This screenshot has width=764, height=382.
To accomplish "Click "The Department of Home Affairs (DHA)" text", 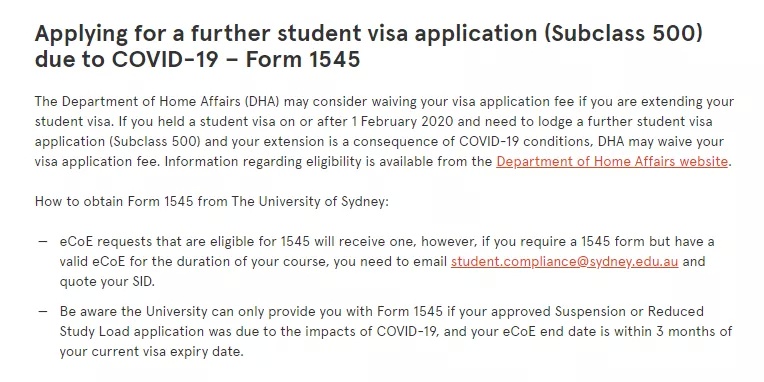I will pos(157,101).
